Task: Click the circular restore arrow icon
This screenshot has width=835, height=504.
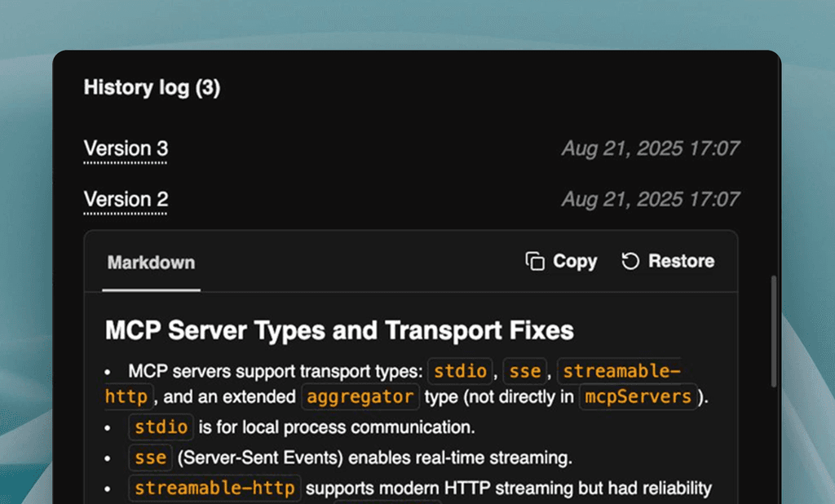Action: tap(630, 261)
